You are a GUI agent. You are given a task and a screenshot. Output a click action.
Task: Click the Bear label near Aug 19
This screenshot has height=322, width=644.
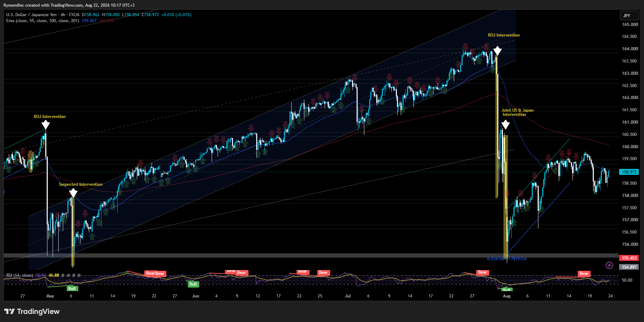[584, 274]
